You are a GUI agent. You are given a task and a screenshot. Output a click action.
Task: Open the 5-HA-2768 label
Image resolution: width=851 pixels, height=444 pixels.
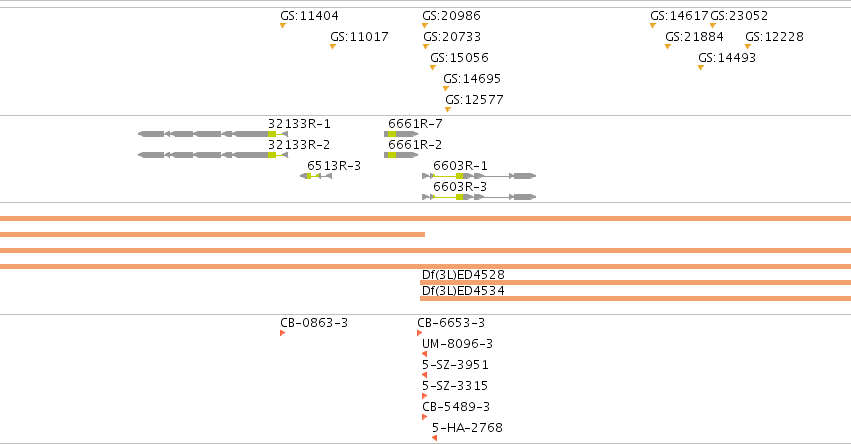(x=467, y=428)
